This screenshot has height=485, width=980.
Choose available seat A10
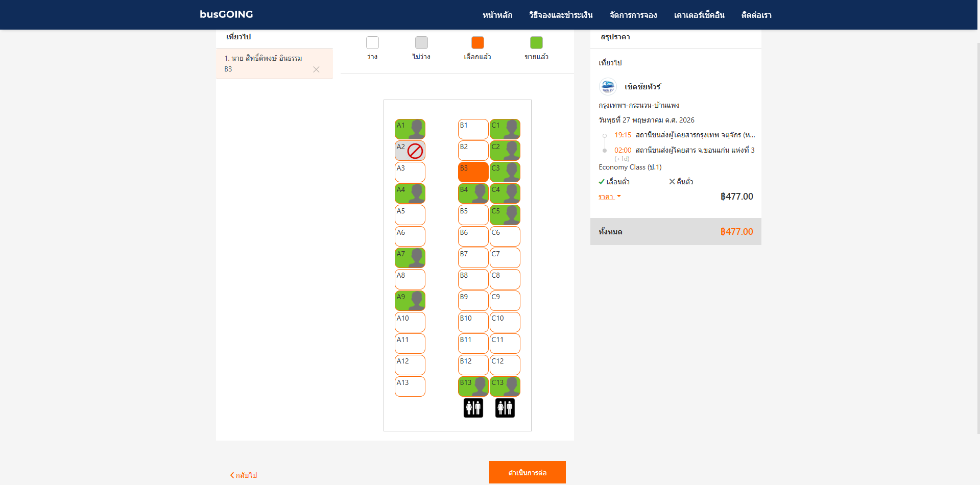point(410,322)
